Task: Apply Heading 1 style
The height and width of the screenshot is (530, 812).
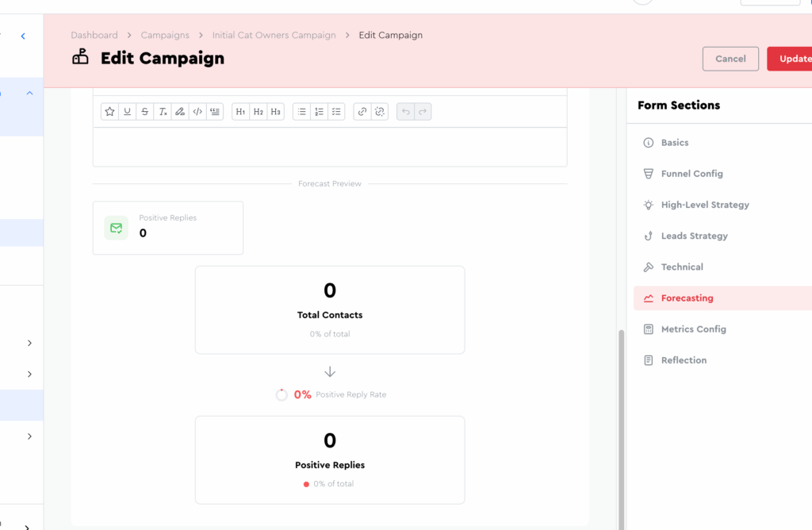Action: (240, 112)
